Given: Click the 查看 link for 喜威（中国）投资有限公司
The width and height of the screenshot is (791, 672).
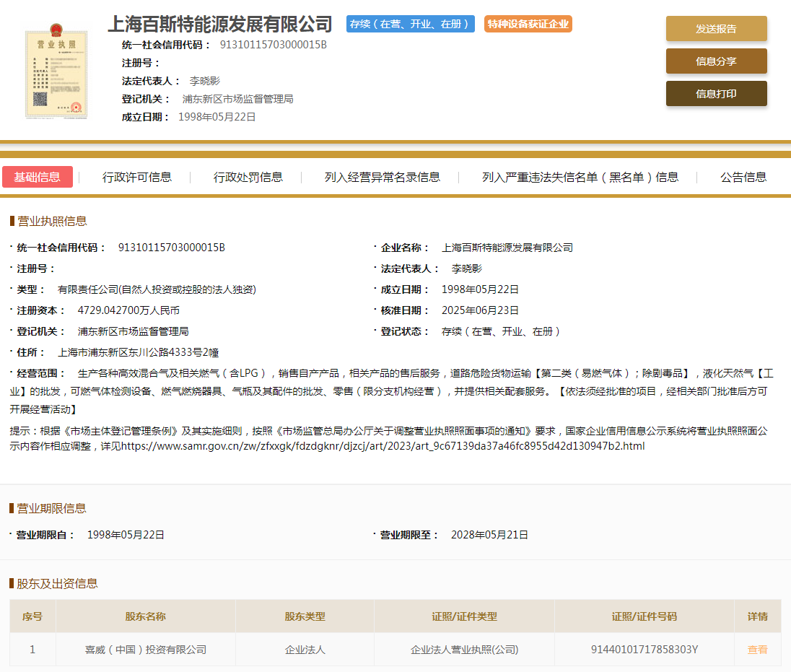Looking at the screenshot, I should [757, 650].
